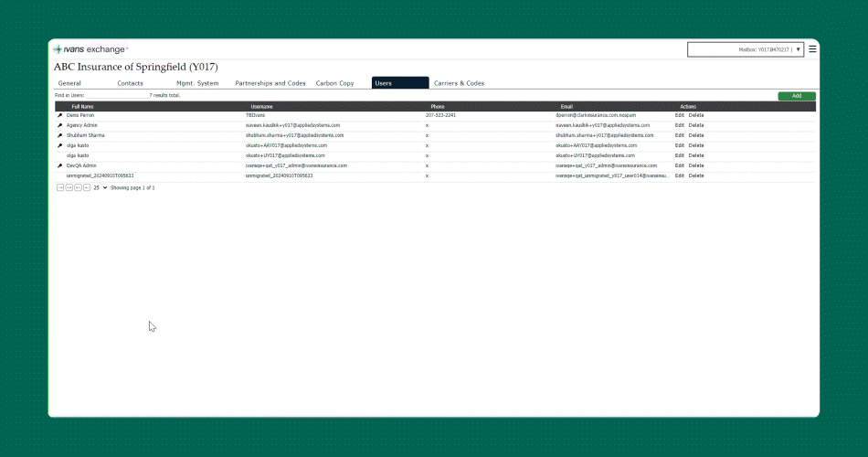Click the Ivans Exchange logo
Viewport: 868px width, 457px height.
pos(90,49)
